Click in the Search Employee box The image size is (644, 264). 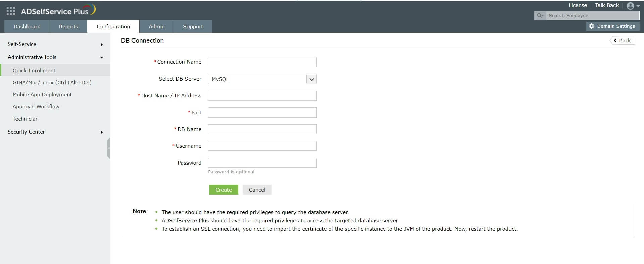592,15
